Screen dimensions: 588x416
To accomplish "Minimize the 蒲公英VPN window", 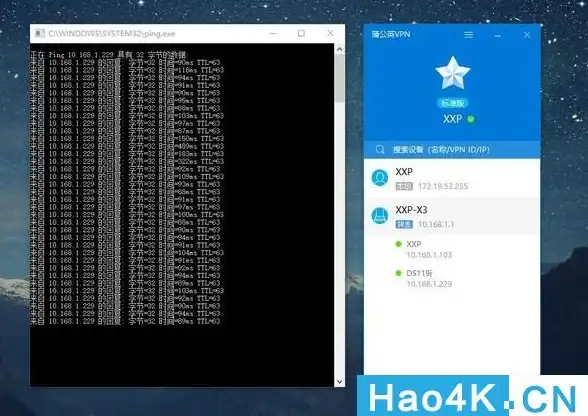I will pos(498,35).
